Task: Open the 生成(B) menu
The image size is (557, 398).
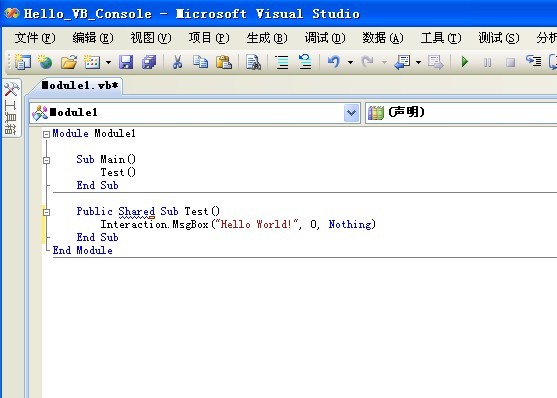Action: pos(267,38)
